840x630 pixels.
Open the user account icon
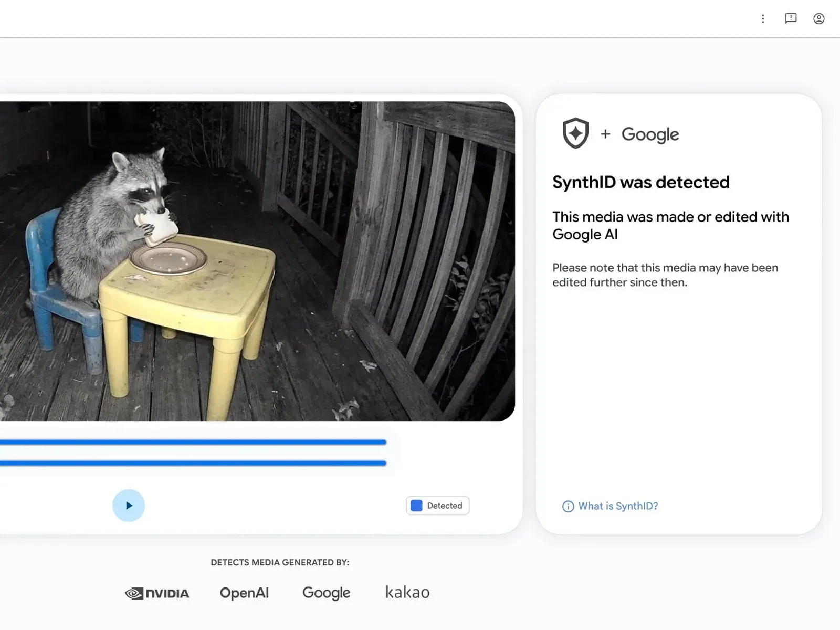click(x=818, y=19)
